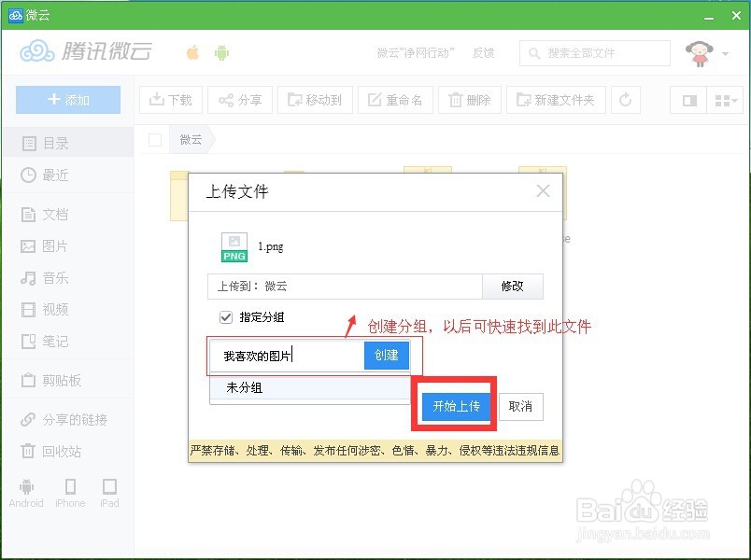Click the 移动到 move-to toolbar icon
The width and height of the screenshot is (751, 560).
[x=314, y=100]
